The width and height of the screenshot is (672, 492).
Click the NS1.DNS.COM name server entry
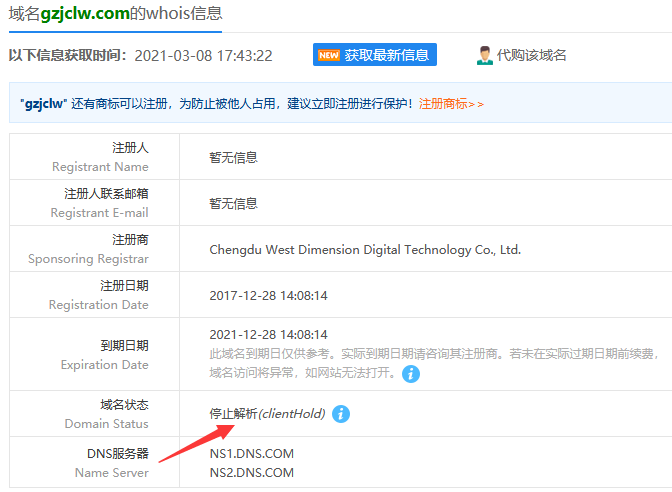point(251,453)
